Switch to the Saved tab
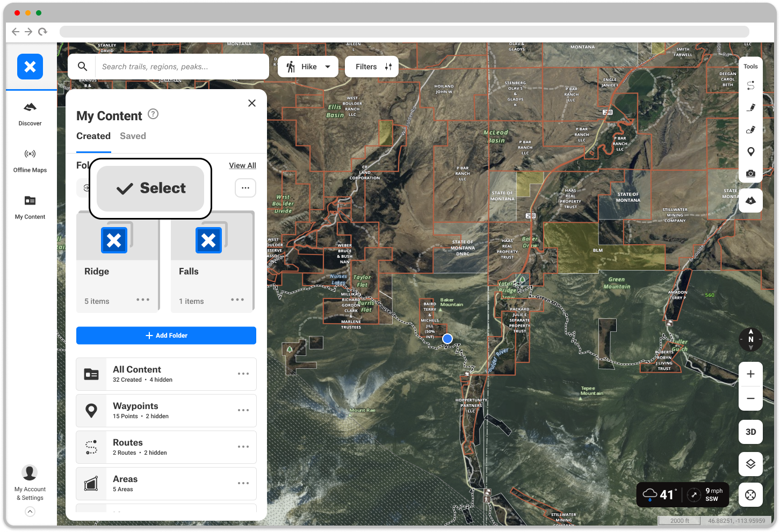The width and height of the screenshot is (780, 532). (x=133, y=136)
